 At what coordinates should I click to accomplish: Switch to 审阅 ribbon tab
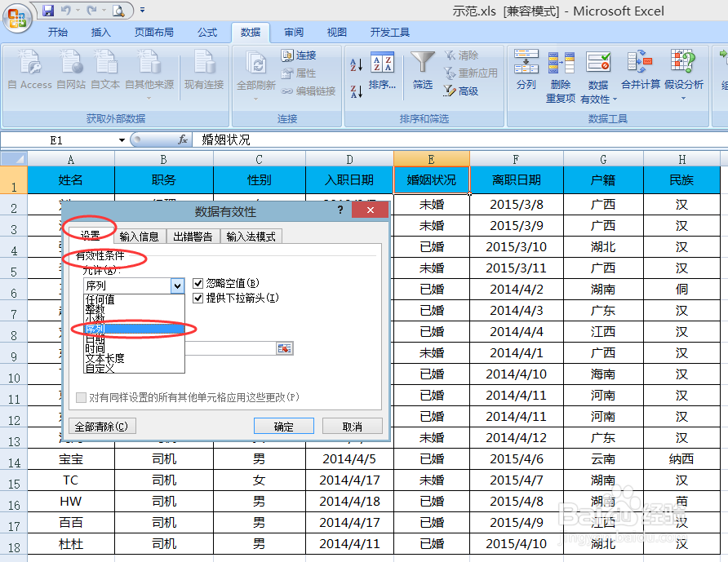(x=294, y=32)
